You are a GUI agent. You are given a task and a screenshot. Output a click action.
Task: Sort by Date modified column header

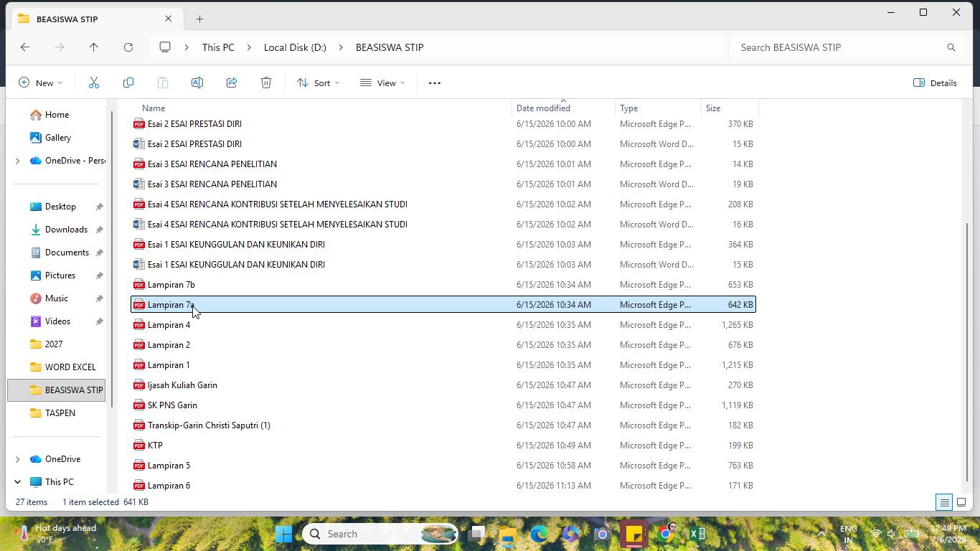[543, 108]
